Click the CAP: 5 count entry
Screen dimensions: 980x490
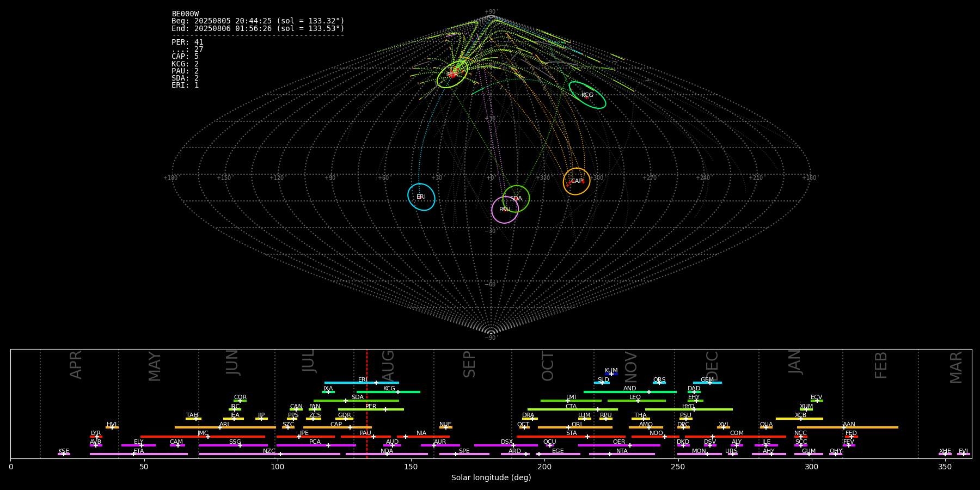point(185,57)
